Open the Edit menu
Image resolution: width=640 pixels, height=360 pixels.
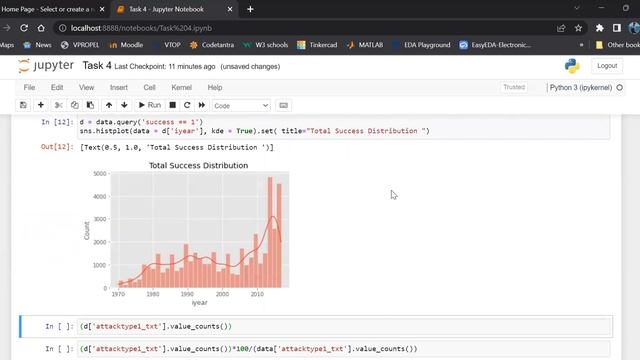[x=57, y=87]
